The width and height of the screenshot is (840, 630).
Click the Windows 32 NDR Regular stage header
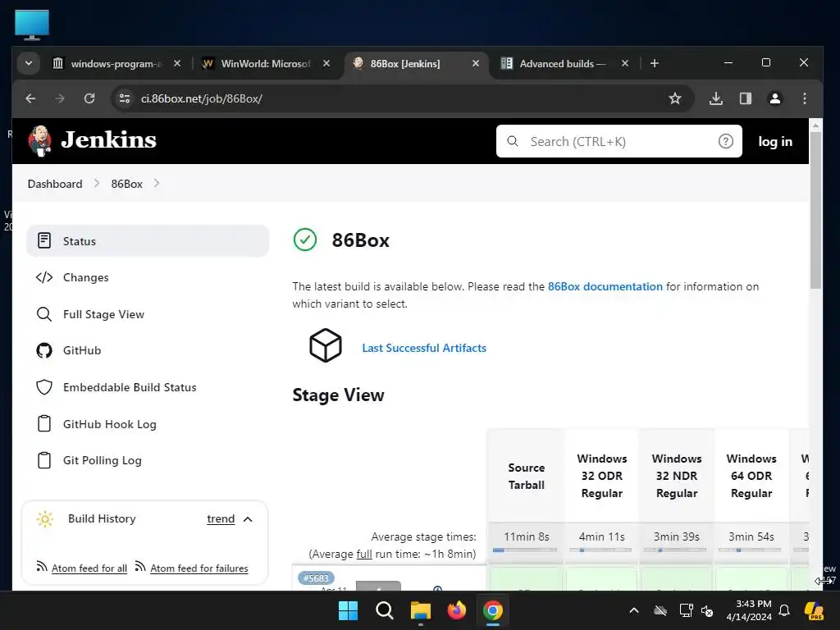pos(677,477)
